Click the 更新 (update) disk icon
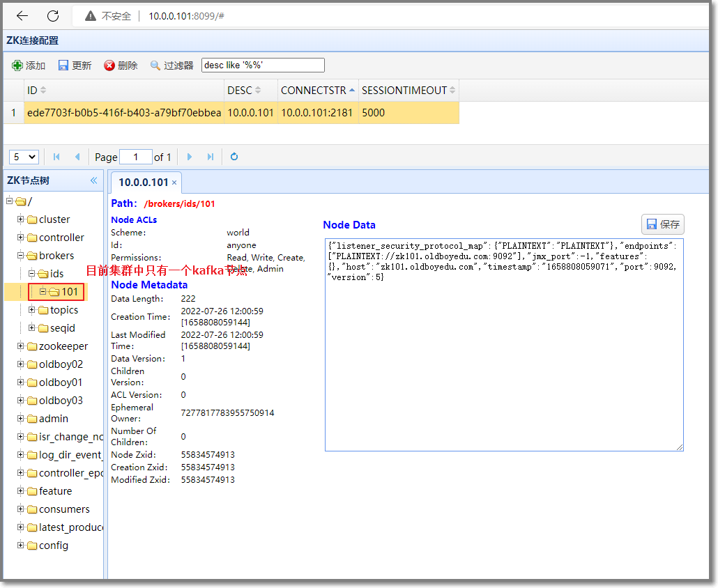The image size is (718, 588). [63, 65]
